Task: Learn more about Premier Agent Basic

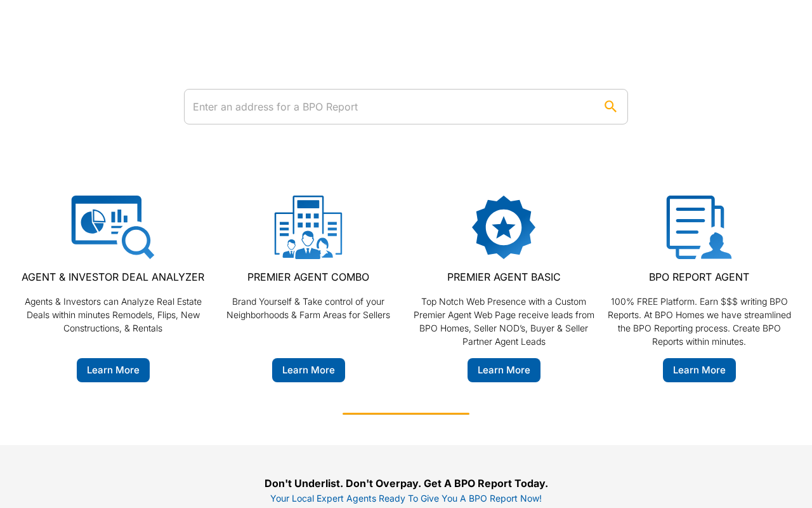Action: tap(504, 370)
